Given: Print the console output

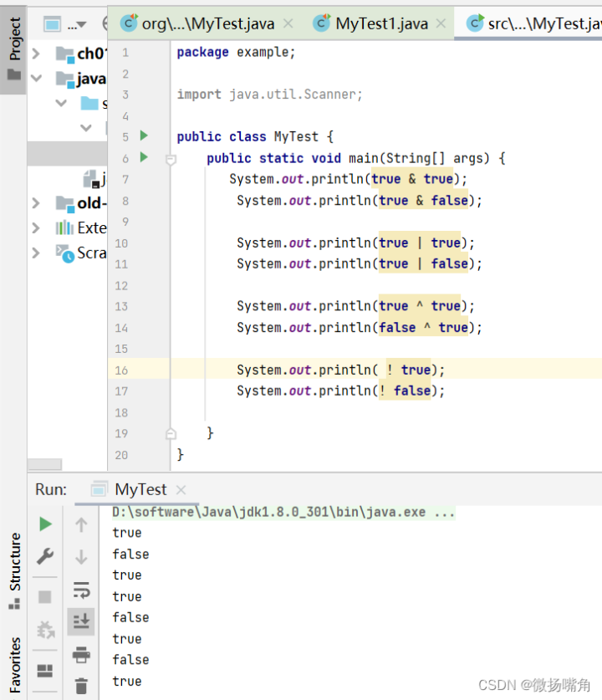Looking at the screenshot, I should click(x=81, y=655).
